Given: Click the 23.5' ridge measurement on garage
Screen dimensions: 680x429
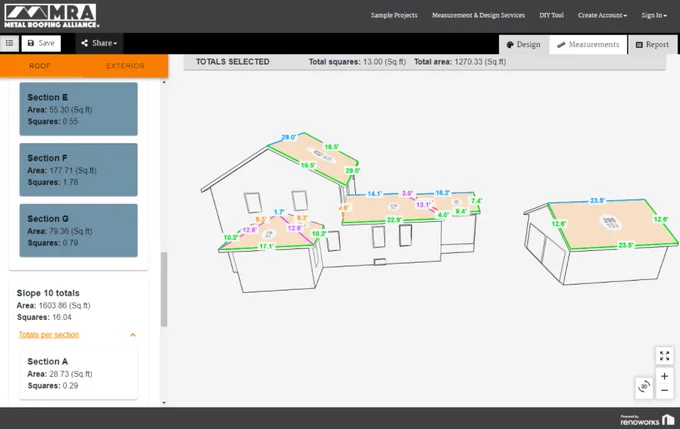Looking at the screenshot, I should click(597, 200).
